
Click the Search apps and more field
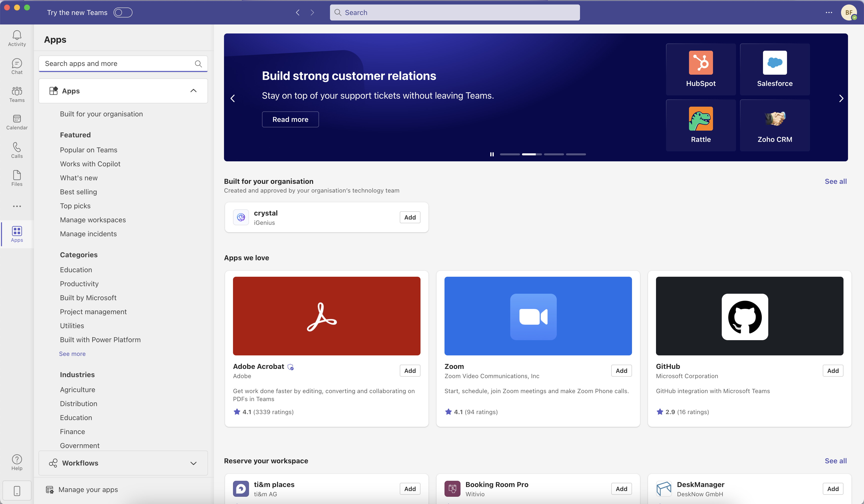pos(116,63)
